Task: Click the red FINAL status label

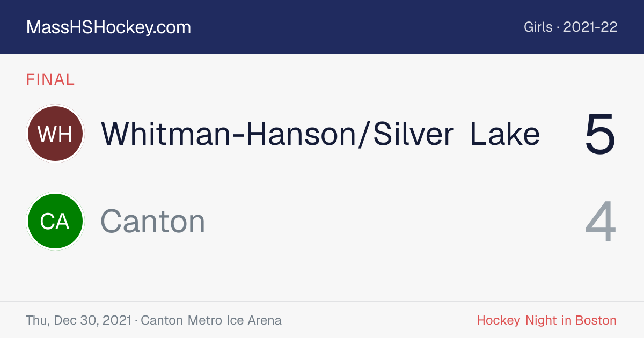Action: pos(50,79)
